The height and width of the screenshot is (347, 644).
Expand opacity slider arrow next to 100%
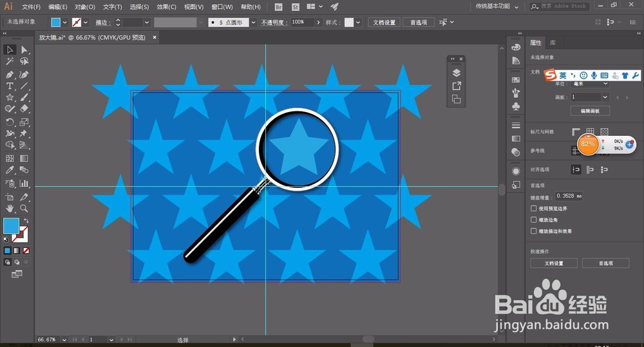[318, 23]
